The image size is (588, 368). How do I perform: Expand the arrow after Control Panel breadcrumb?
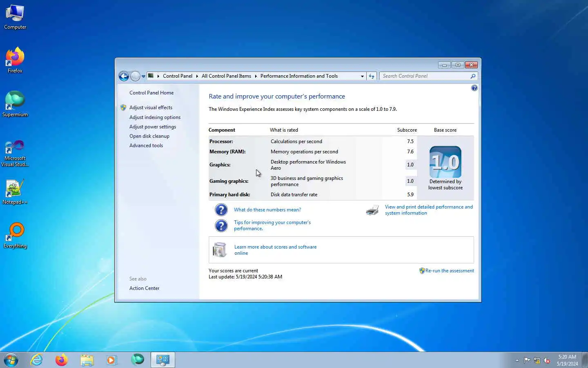coord(197,76)
